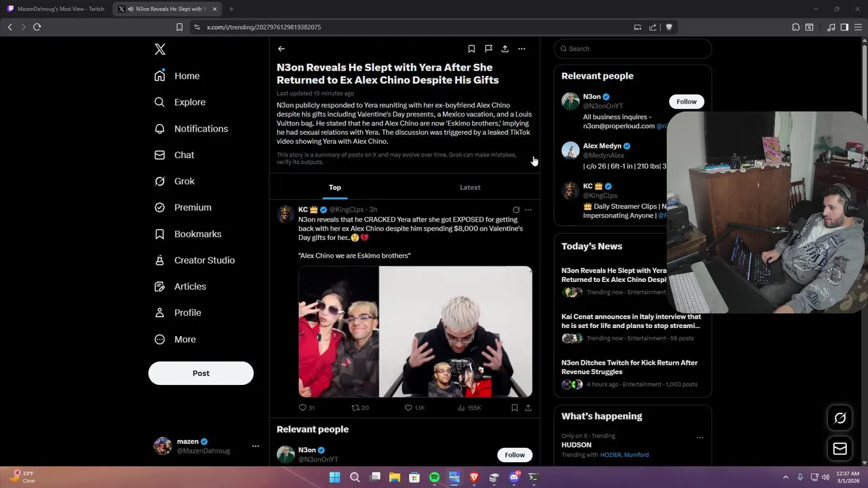Open File Explorer from the taskbar

395,477
